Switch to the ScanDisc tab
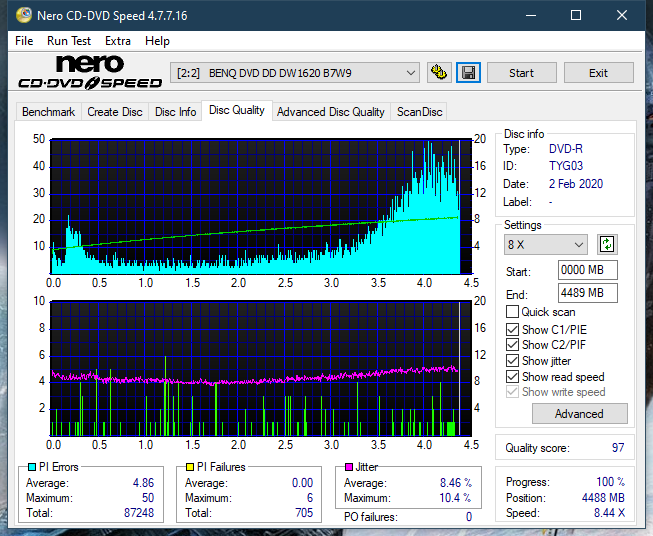Image resolution: width=653 pixels, height=536 pixels. pyautogui.click(x=419, y=112)
